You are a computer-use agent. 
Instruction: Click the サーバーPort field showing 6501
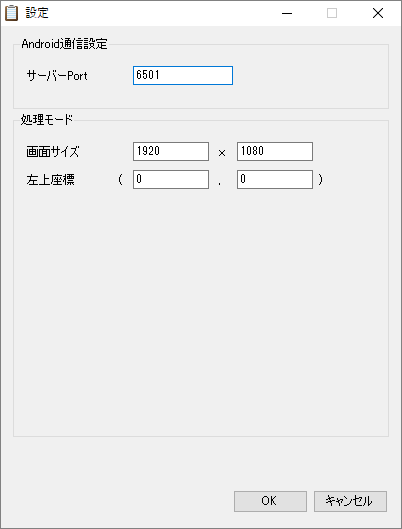(x=183, y=76)
